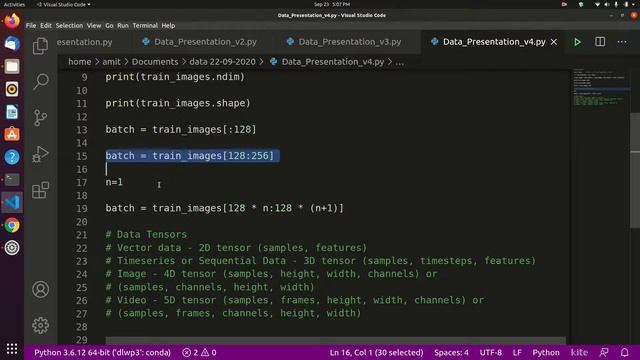Switch to the partially visible esentation.py tab
The height and width of the screenshot is (360, 640).
84,42
